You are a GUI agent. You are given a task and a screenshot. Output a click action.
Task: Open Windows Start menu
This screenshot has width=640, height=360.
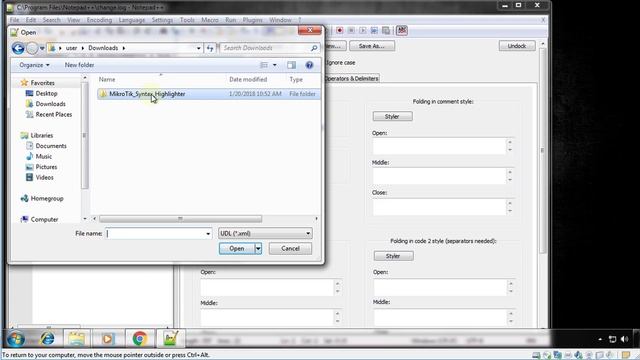tap(16, 339)
